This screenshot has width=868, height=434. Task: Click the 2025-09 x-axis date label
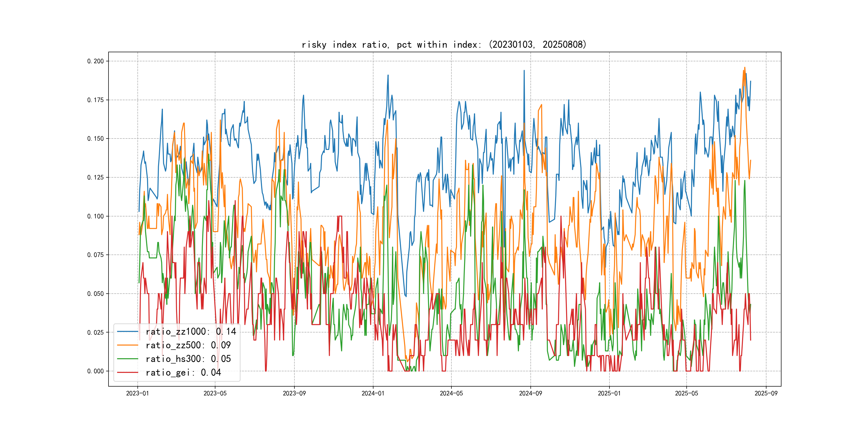coord(766,393)
